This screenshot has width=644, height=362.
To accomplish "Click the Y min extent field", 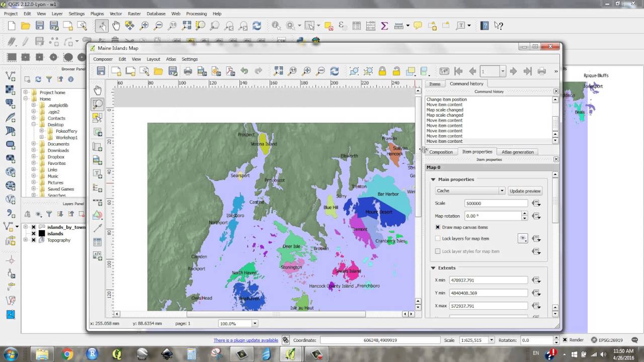I will click(488, 293).
